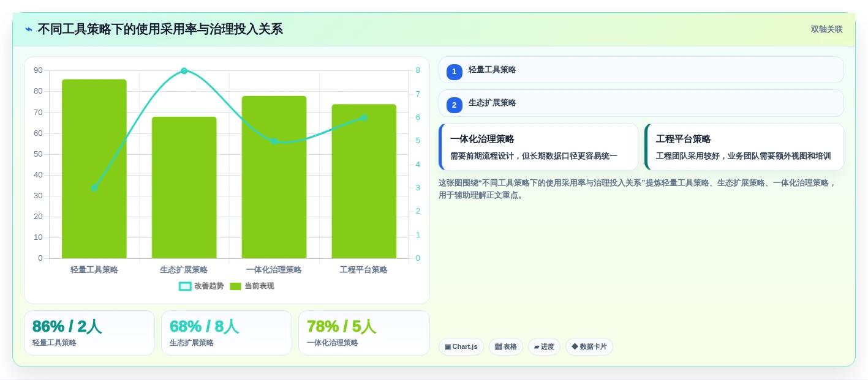Open the 工程平台策略 description card
868x380 pixels.
tap(744, 147)
